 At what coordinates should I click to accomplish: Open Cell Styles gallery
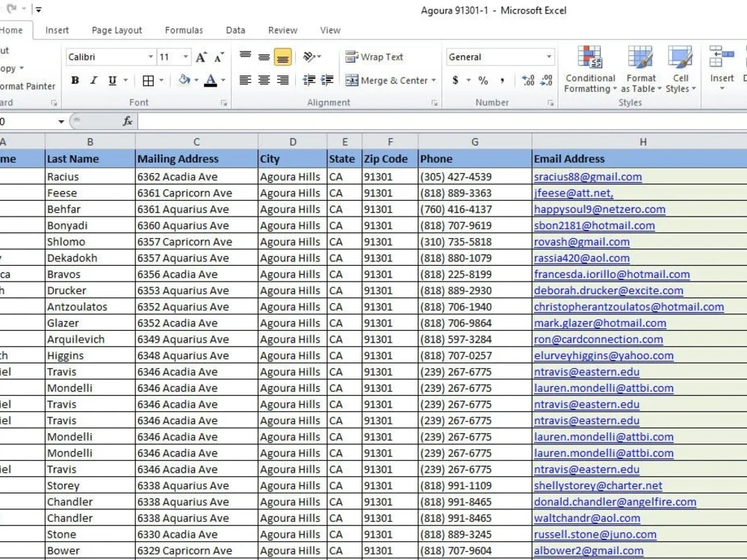tap(681, 70)
